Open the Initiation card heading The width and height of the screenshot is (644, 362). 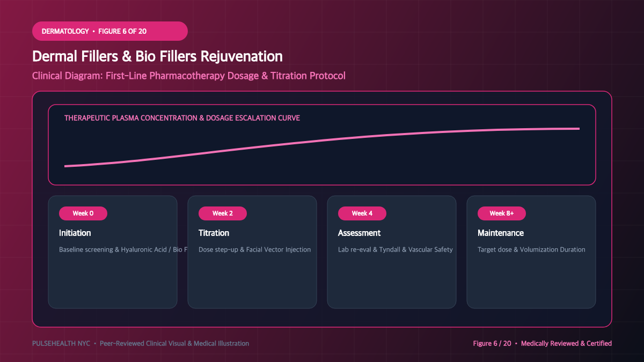(x=75, y=233)
